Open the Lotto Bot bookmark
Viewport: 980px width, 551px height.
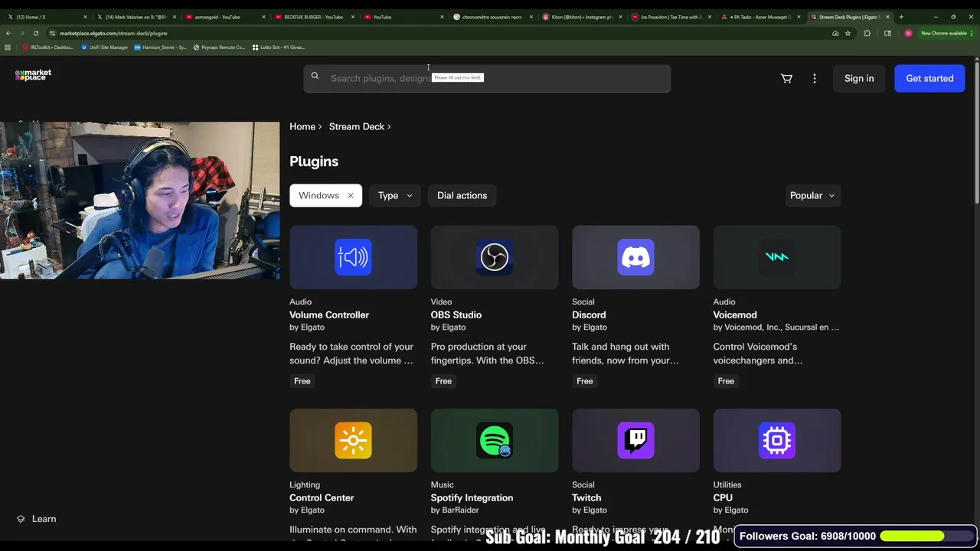(x=278, y=47)
